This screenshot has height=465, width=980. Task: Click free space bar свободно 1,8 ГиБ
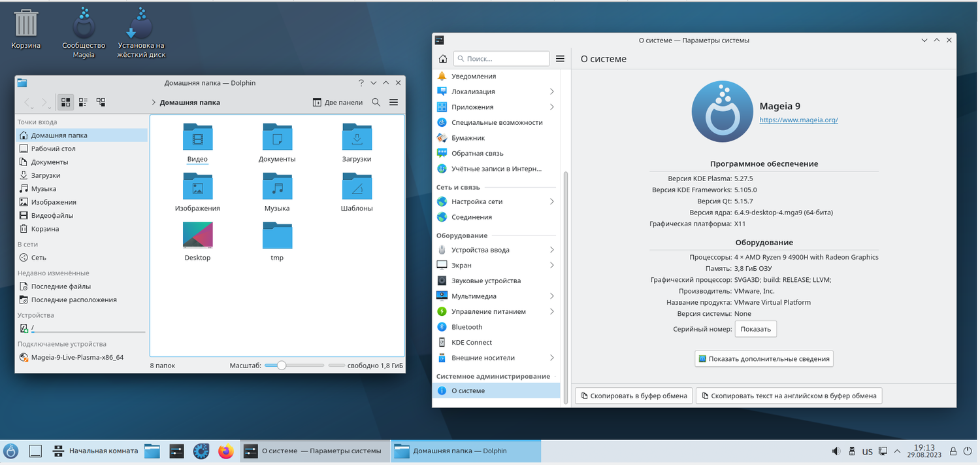366,366
